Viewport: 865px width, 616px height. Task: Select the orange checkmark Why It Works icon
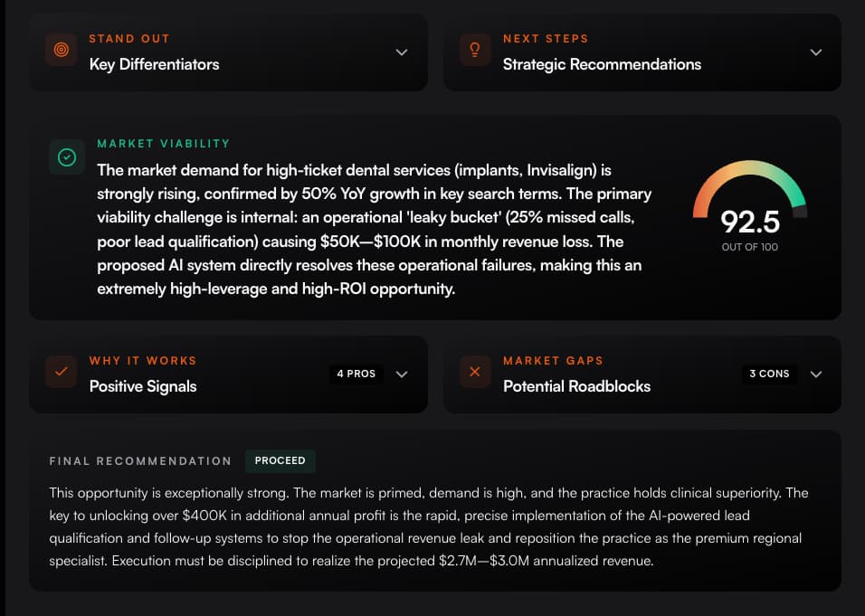(60, 374)
